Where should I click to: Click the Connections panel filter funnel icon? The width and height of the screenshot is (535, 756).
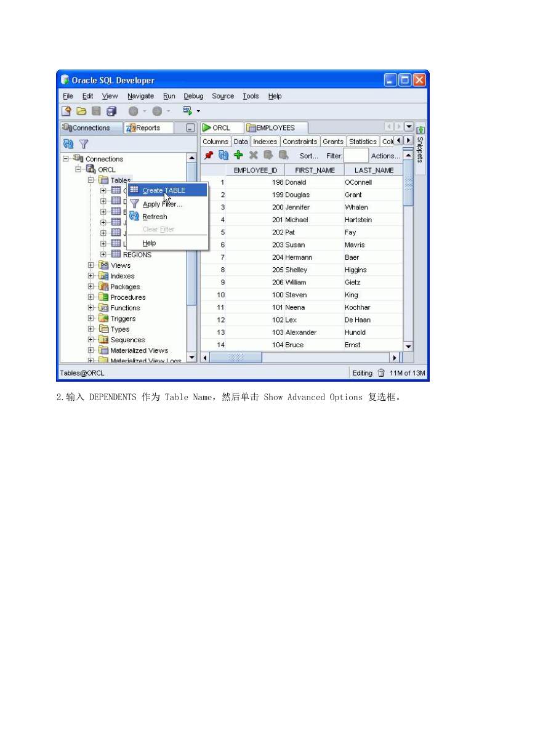(x=84, y=144)
